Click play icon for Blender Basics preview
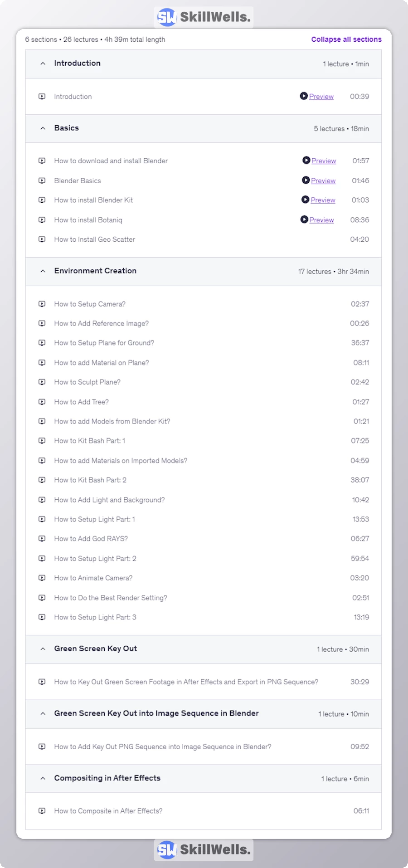 pyautogui.click(x=306, y=180)
